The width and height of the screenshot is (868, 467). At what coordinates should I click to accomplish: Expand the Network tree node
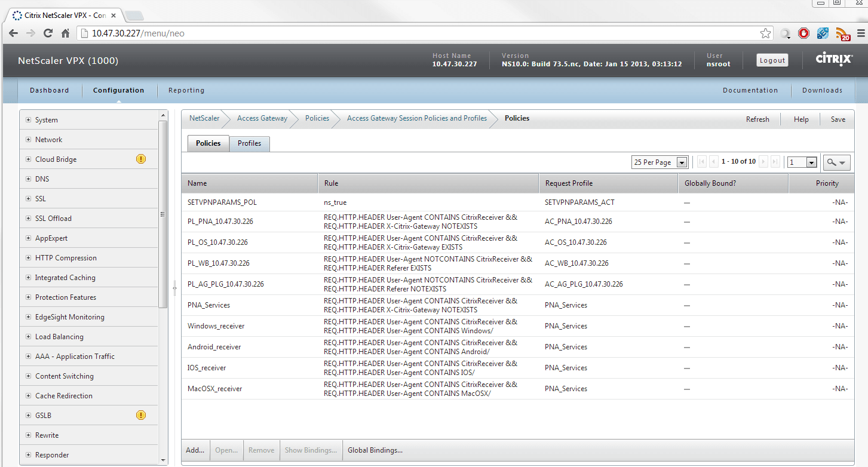(x=29, y=140)
